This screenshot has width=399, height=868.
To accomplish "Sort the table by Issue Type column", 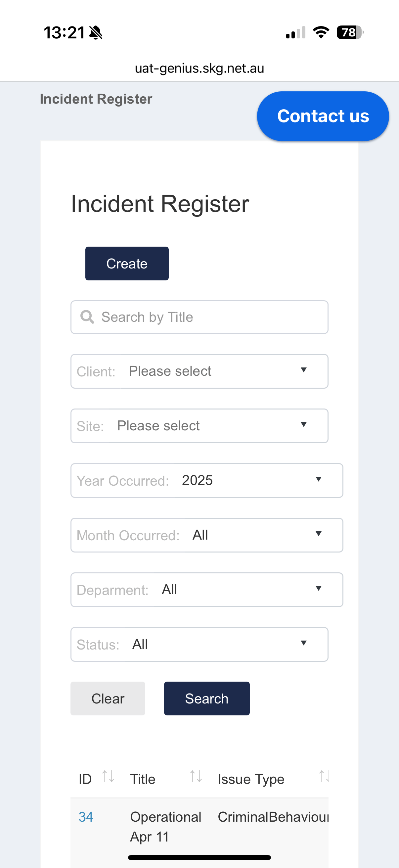I will (x=324, y=776).
